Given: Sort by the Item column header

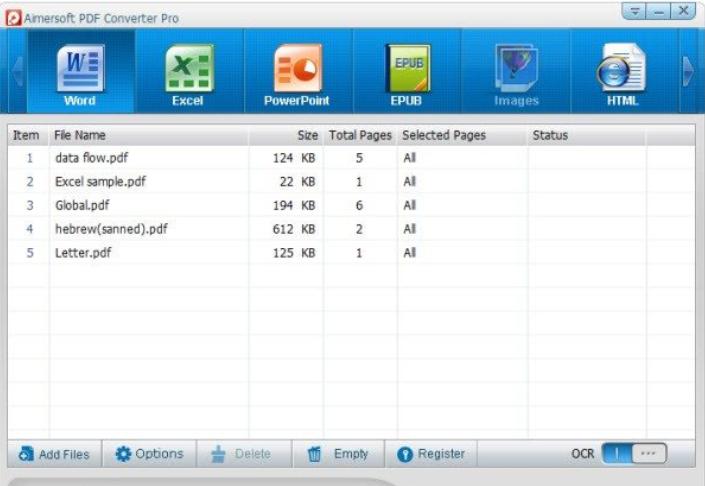Looking at the screenshot, I should [x=28, y=135].
